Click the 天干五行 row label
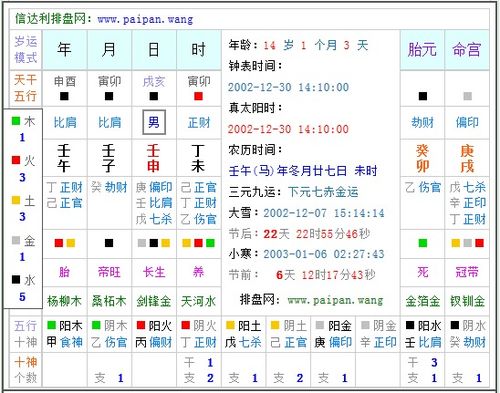Image resolution: width=500 pixels, height=393 pixels. (x=26, y=88)
